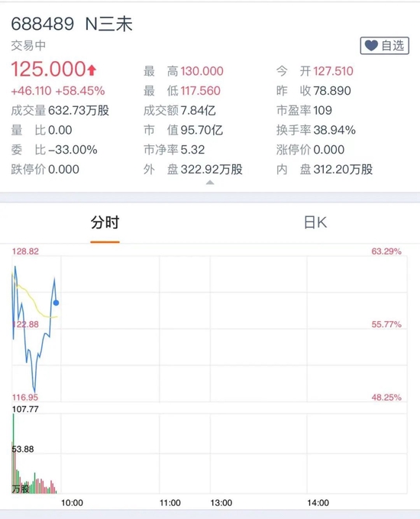420x519 pixels.
Task: Click the red up-arrow beside price 125.000
Action: 92,70
